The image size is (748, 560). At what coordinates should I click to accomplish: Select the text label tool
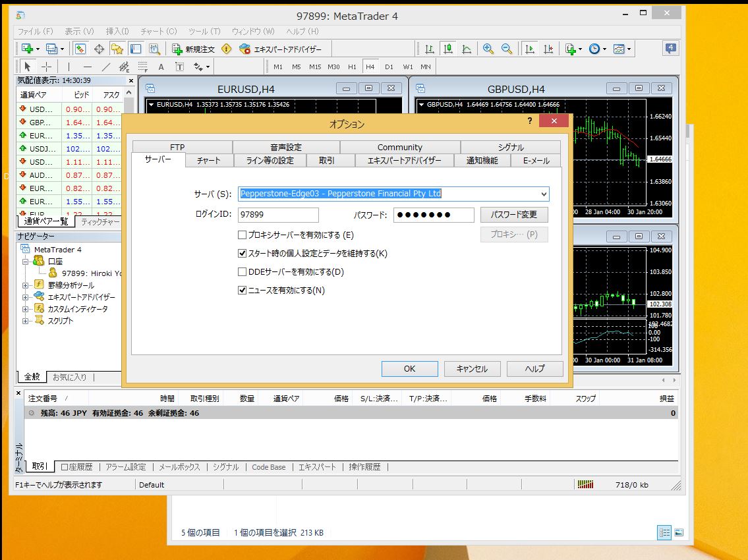(179, 67)
